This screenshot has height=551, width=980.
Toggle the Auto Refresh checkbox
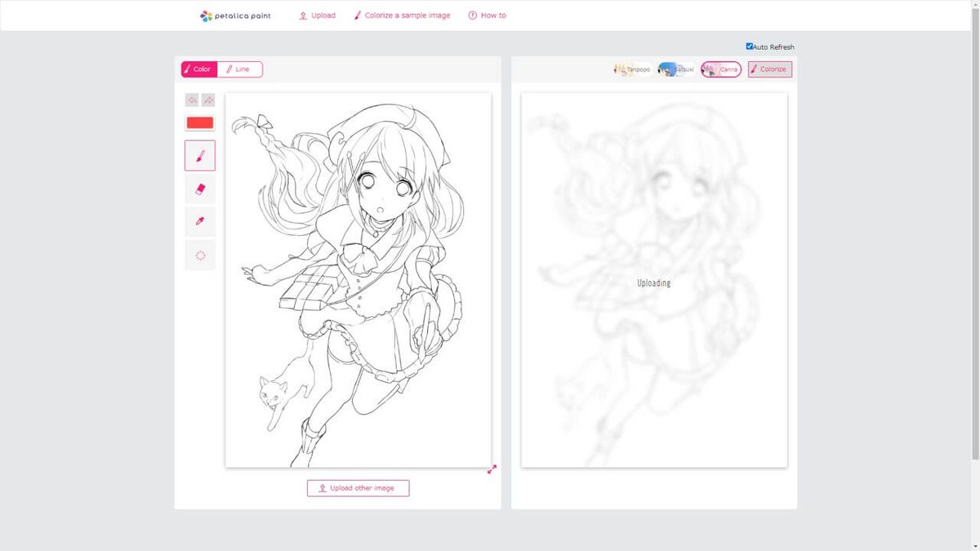point(750,47)
